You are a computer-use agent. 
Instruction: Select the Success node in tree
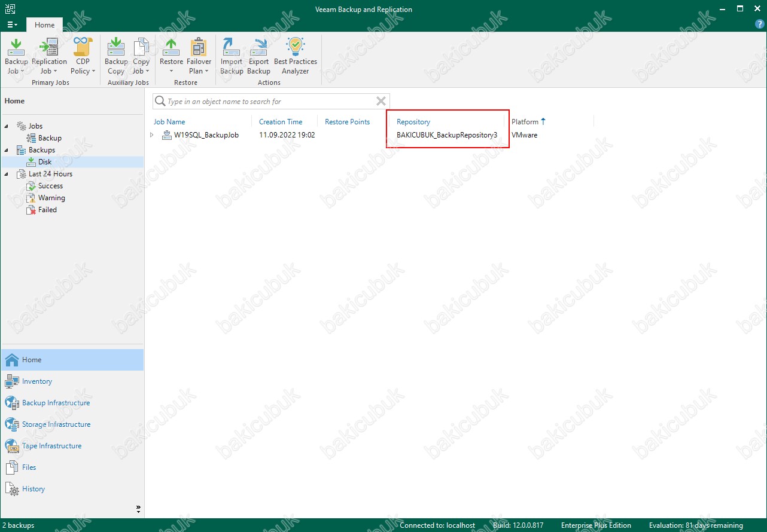tap(50, 186)
